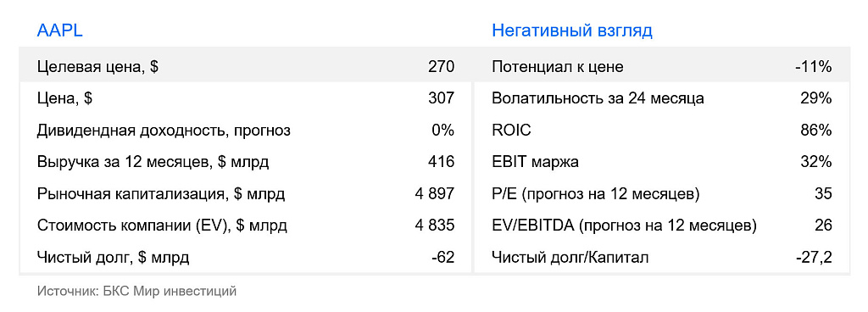Click the target price value 270

(x=441, y=67)
